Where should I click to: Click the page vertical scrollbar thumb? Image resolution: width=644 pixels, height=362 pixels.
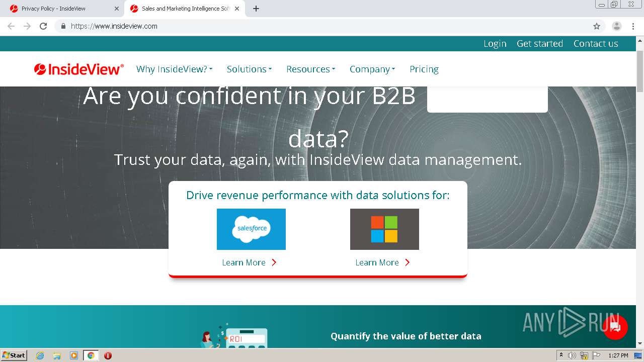(x=640, y=71)
